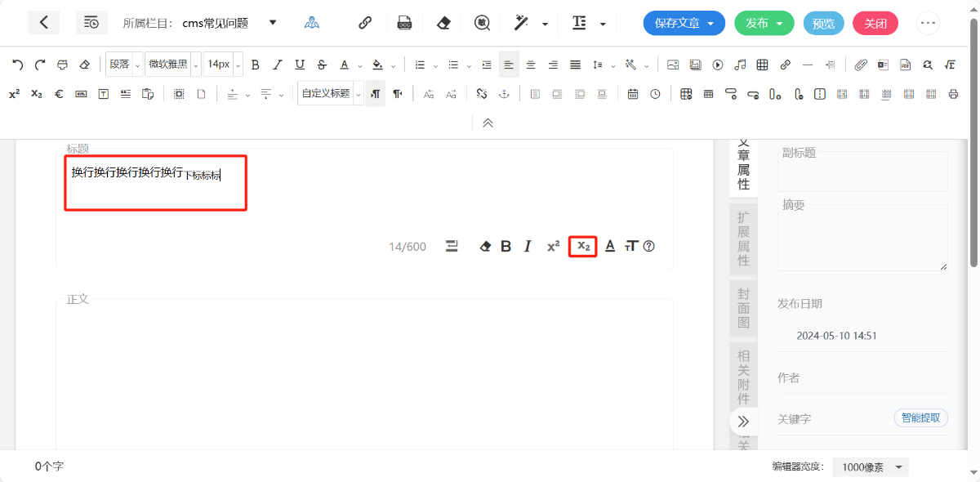Toggle strikethrough formatting

[x=322, y=65]
